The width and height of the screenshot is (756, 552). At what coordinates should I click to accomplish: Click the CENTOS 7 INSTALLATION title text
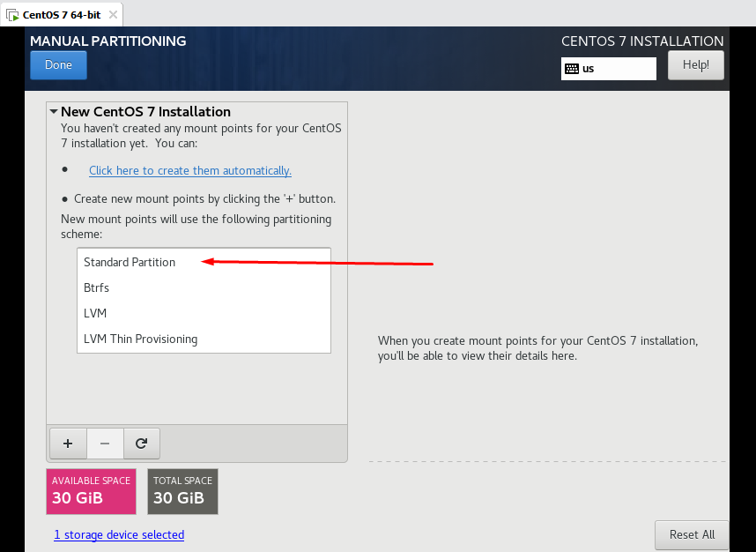click(642, 41)
